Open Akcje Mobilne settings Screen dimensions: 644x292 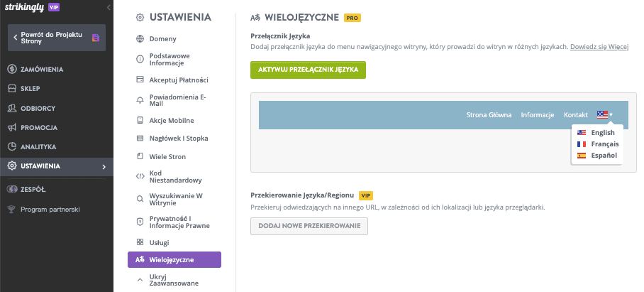pos(172,121)
